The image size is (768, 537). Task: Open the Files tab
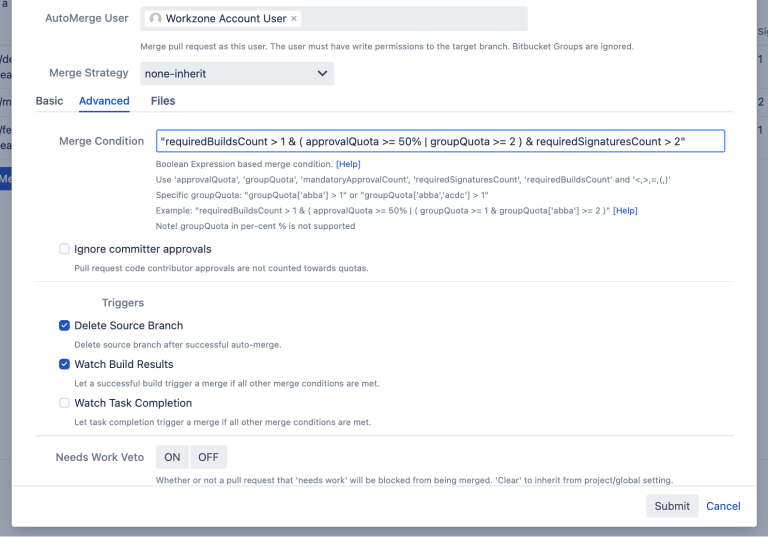click(x=163, y=101)
